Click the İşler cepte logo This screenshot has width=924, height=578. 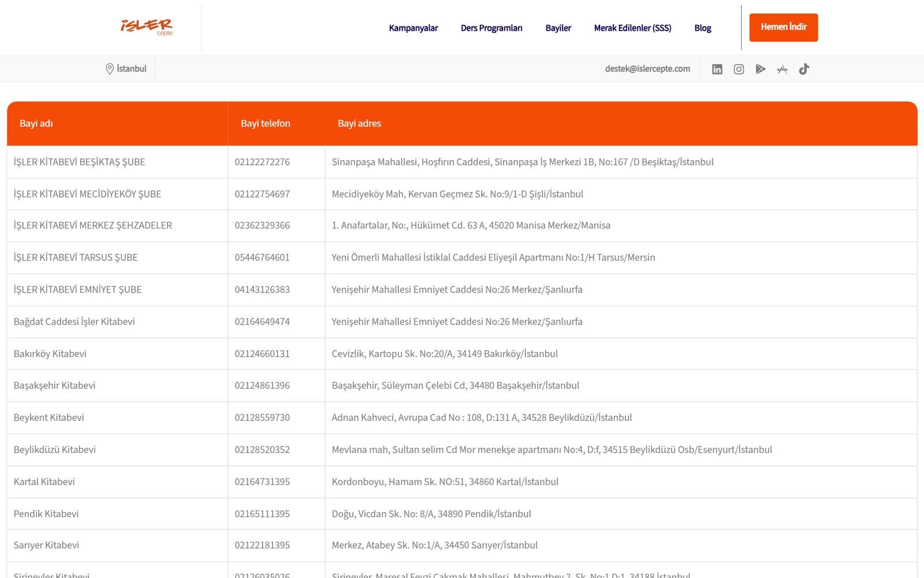[147, 27]
